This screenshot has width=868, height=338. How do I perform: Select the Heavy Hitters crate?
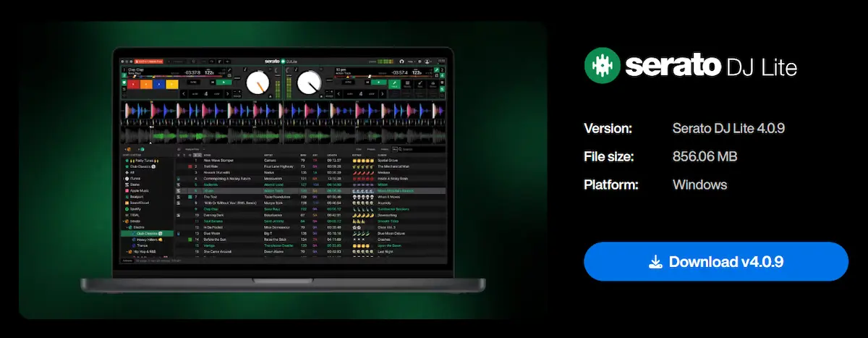pos(148,240)
